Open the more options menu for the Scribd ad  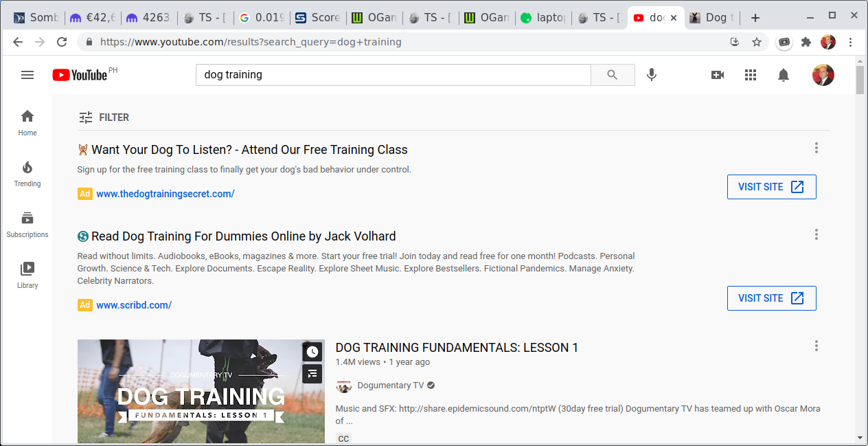[816, 234]
